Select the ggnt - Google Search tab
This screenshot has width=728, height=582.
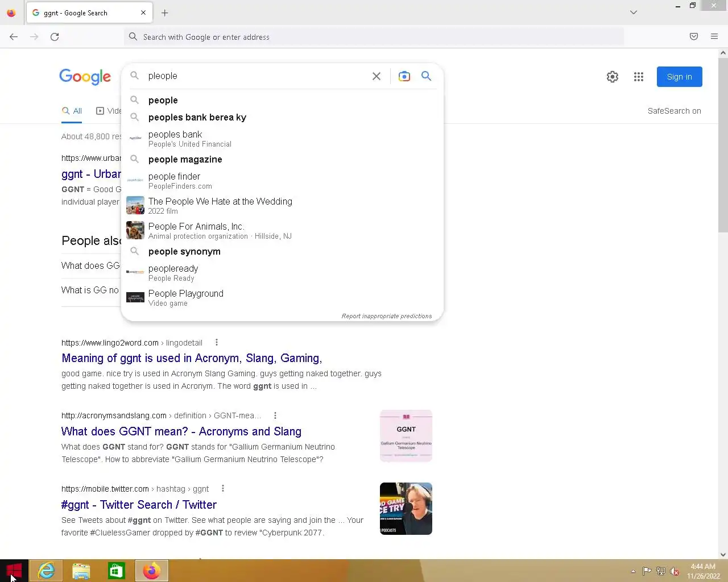tap(89, 13)
